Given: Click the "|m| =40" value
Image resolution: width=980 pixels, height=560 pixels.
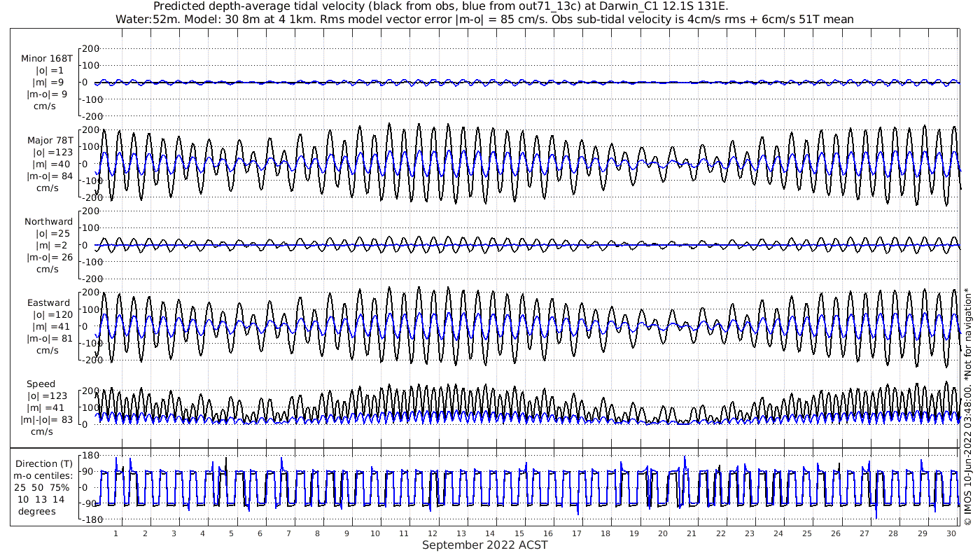Looking at the screenshot, I should pyautogui.click(x=51, y=164).
